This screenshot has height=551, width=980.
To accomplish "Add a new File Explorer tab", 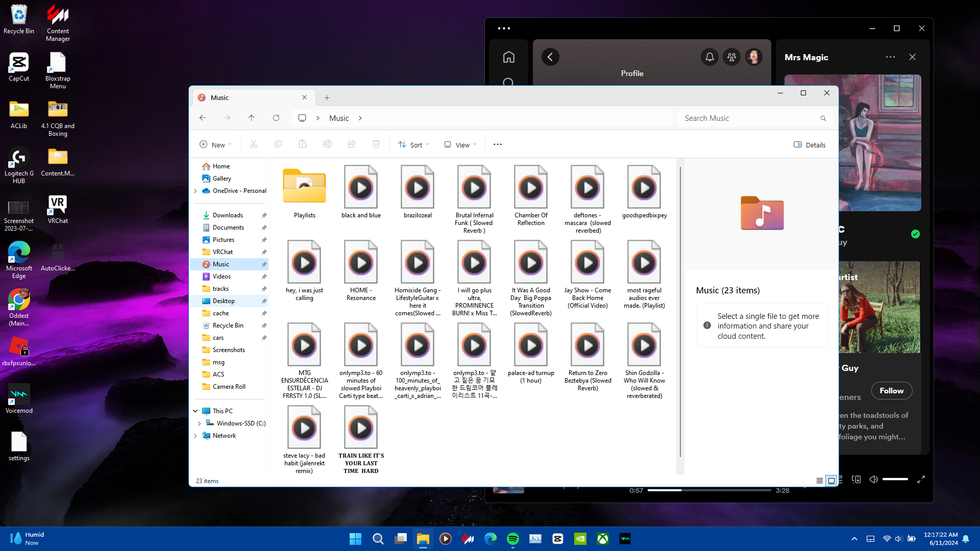I will (x=327, y=97).
